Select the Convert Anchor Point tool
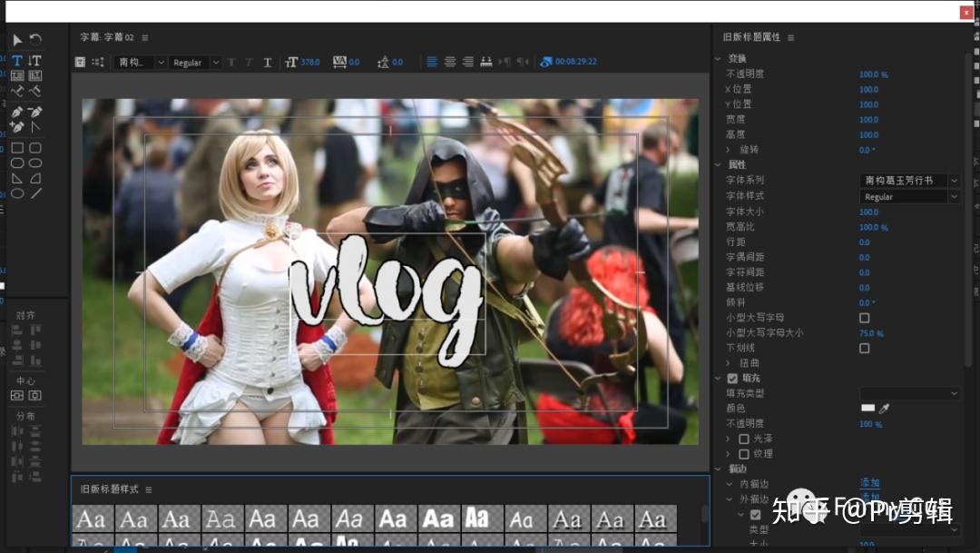 click(35, 127)
